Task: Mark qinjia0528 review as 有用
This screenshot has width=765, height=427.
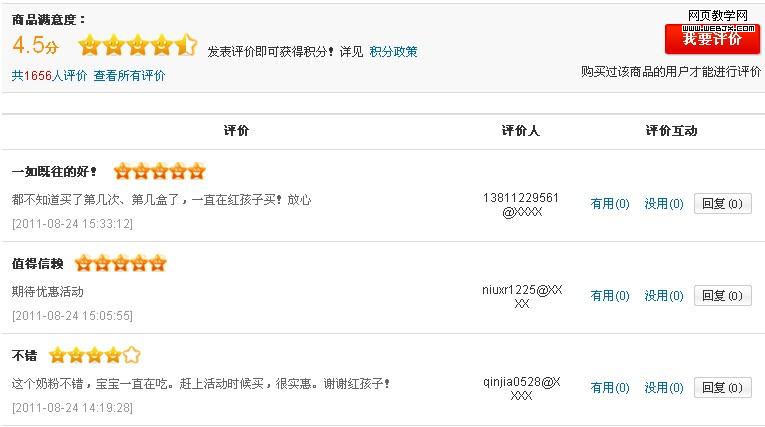Action: click(x=609, y=388)
